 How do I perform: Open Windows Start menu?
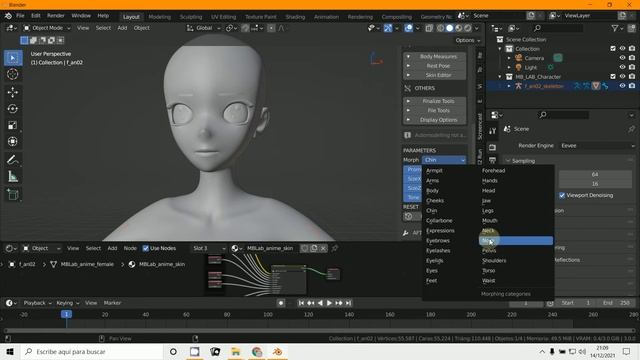(x=10, y=352)
